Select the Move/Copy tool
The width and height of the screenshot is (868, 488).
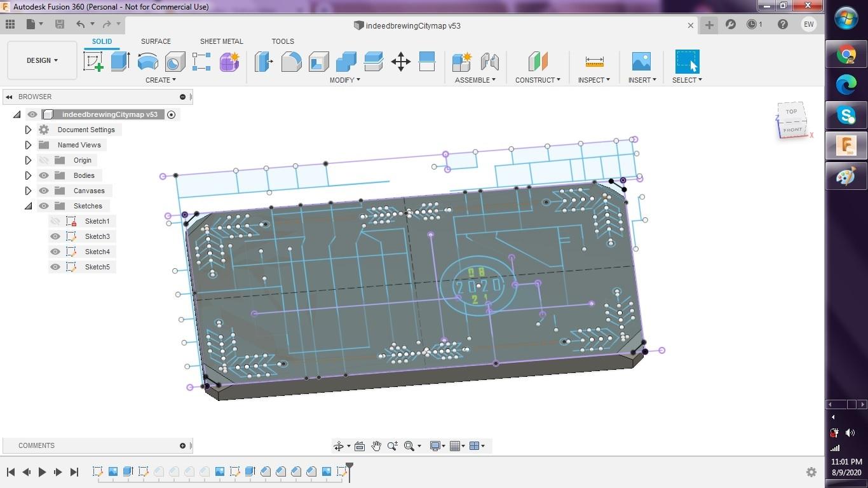(x=400, y=62)
